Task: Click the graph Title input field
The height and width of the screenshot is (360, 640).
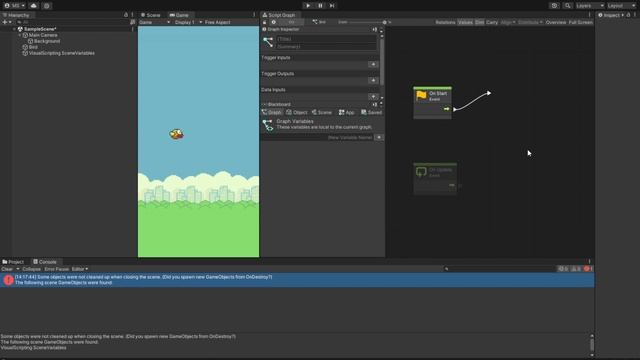Action: (327, 39)
